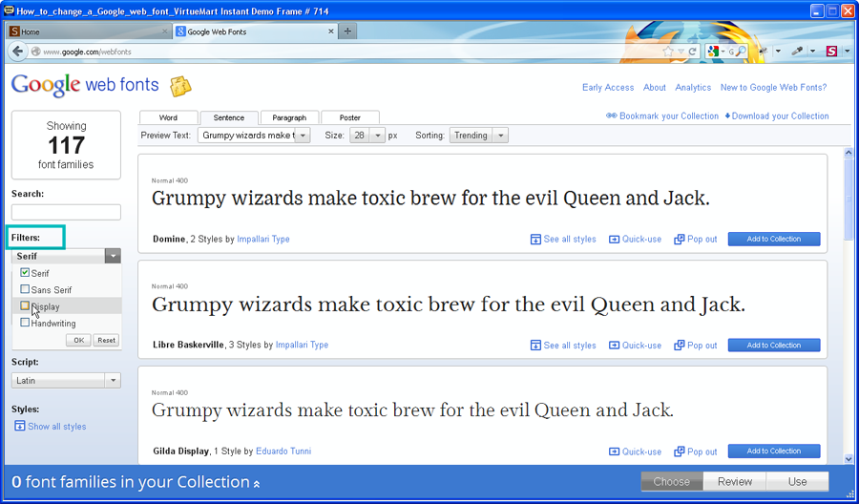Enable the Handwriting filter checkbox
This screenshot has width=859, height=504.
tap(25, 323)
